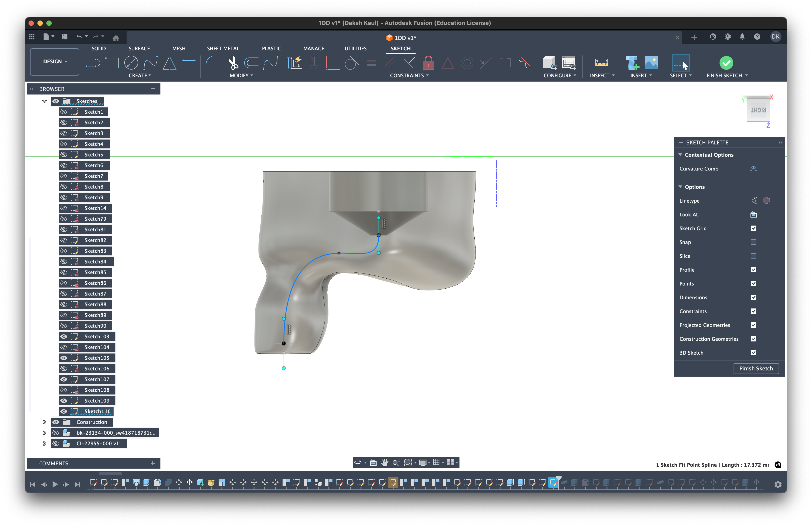Enable the Snap checkbox
Viewport: 812px width, 526px height.
(754, 242)
